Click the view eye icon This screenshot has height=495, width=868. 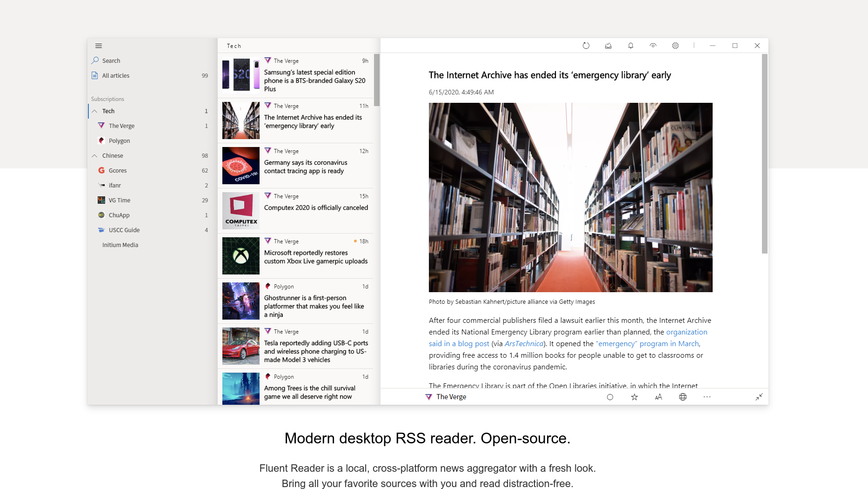coord(653,46)
